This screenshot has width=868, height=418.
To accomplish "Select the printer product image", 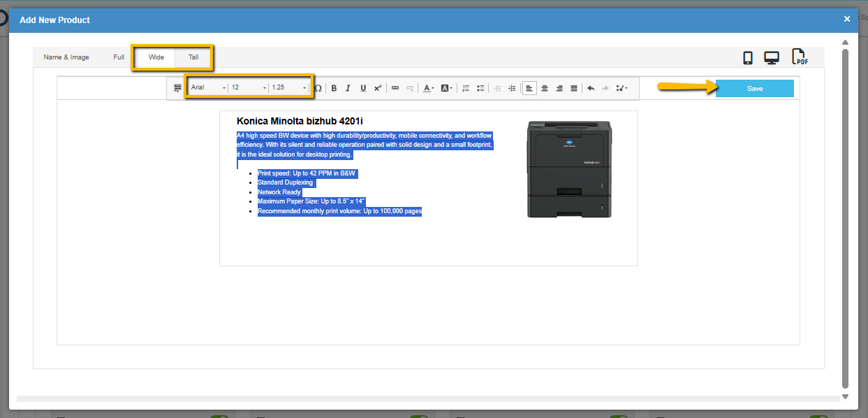I will pos(568,168).
